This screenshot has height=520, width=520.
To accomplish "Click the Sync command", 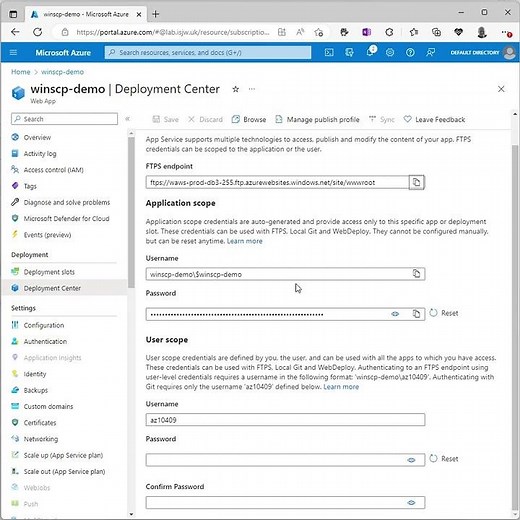I will tap(382, 119).
